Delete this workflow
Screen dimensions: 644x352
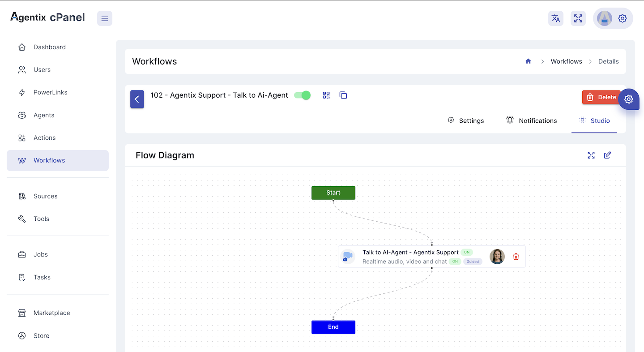coord(601,97)
